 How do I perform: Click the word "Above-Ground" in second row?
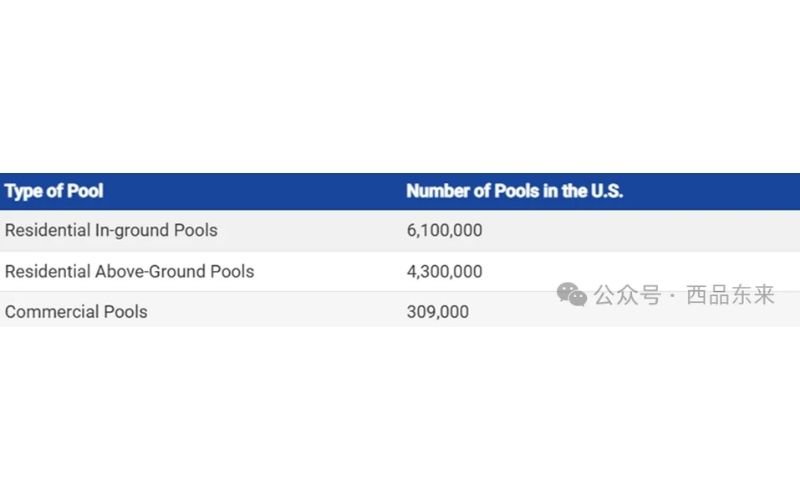(151, 271)
